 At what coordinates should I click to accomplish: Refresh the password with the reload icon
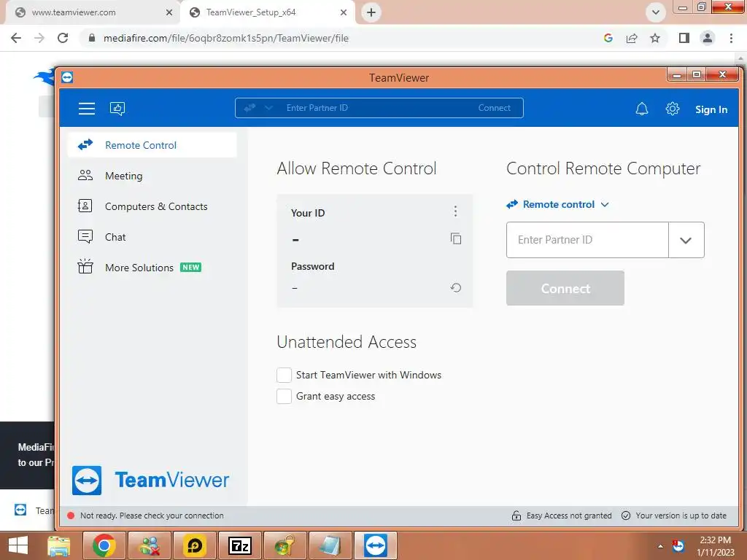point(456,287)
